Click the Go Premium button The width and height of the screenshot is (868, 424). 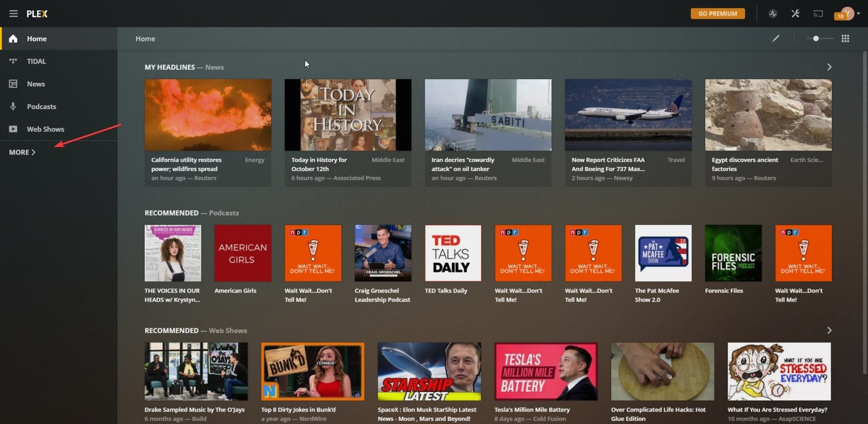tap(718, 14)
